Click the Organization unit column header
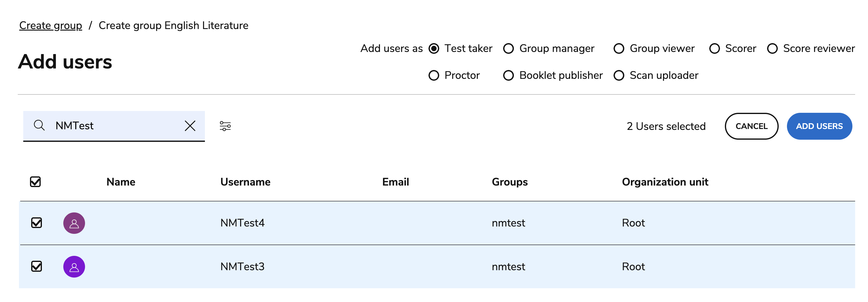The image size is (868, 302). [x=665, y=182]
